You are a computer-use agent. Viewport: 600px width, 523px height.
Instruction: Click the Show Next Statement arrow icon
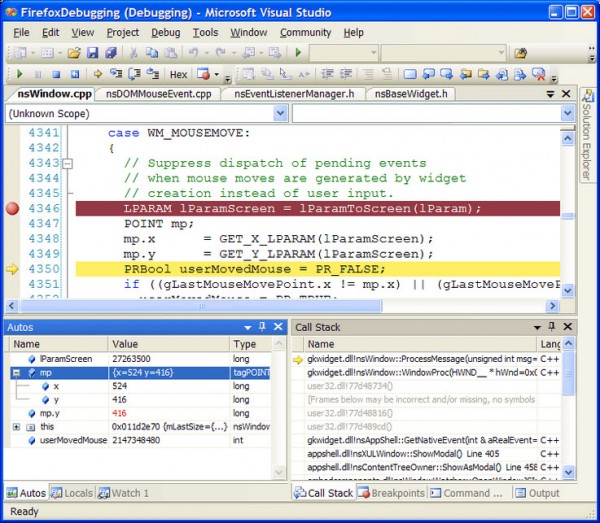click(x=98, y=74)
